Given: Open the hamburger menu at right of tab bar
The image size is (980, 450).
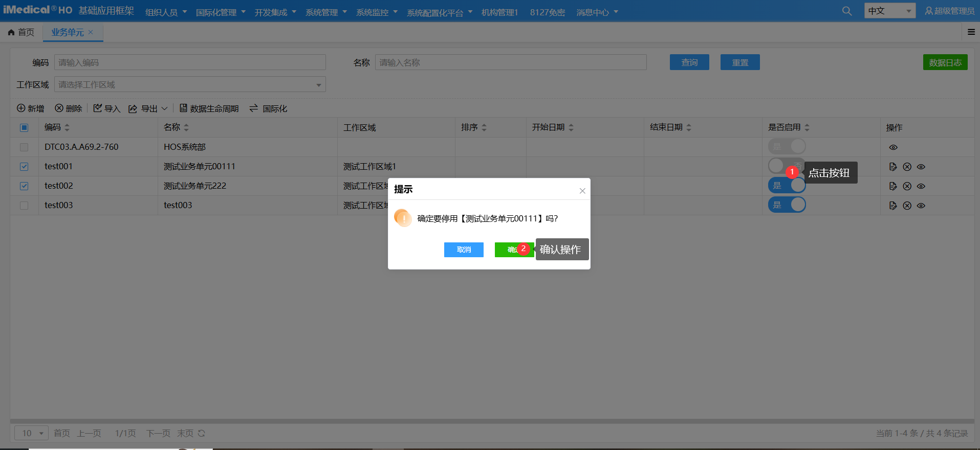Looking at the screenshot, I should pyautogui.click(x=971, y=32).
